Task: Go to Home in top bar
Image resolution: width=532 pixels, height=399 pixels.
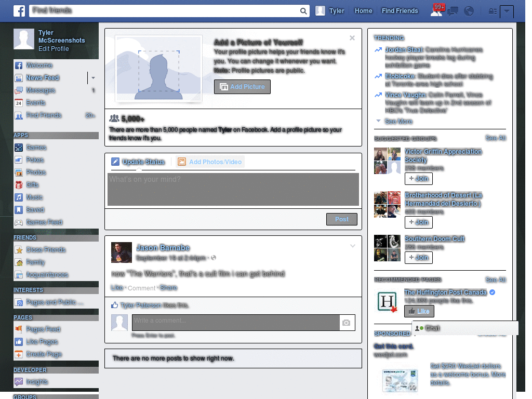Action: pos(363,11)
